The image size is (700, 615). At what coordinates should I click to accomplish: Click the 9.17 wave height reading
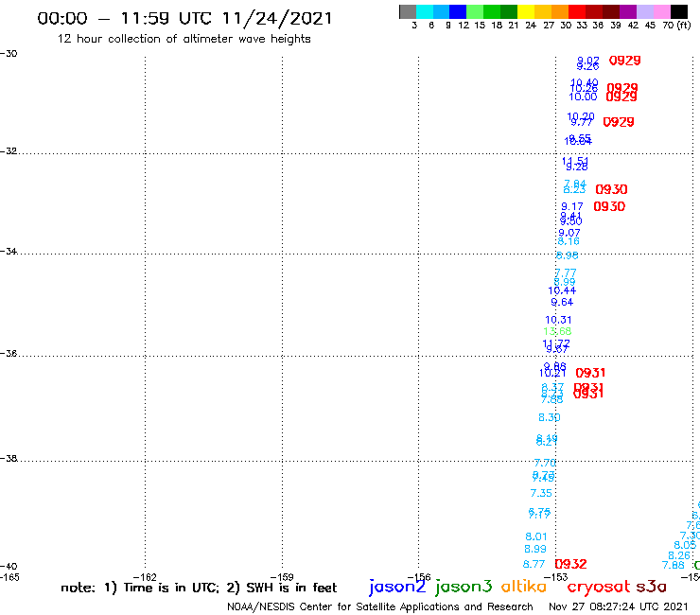point(572,207)
